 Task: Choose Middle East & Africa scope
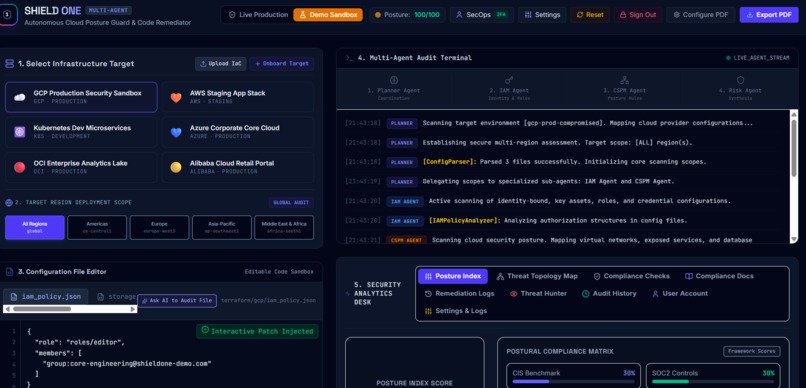[x=284, y=227]
